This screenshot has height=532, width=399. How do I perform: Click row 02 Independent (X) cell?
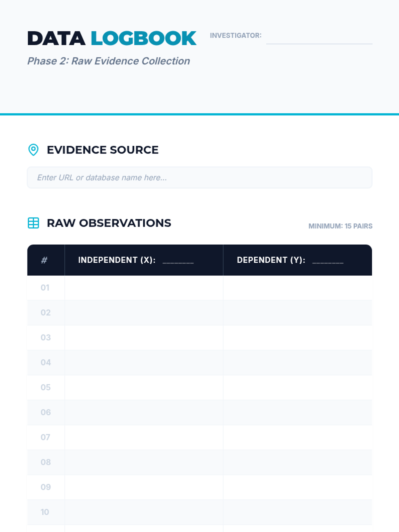click(x=144, y=313)
